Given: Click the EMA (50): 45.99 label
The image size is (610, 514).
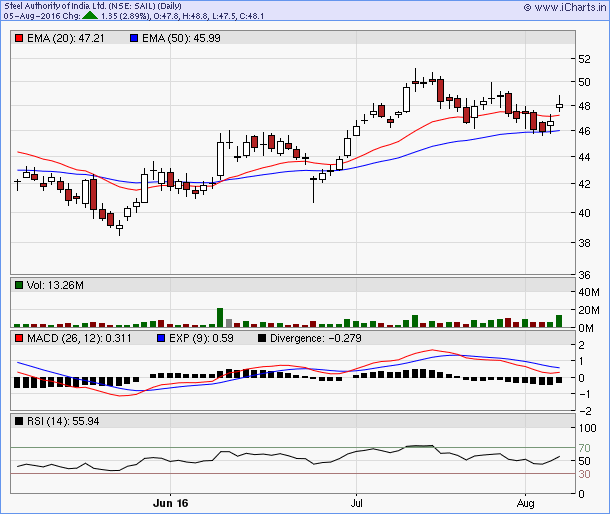Looking at the screenshot, I should (181, 38).
